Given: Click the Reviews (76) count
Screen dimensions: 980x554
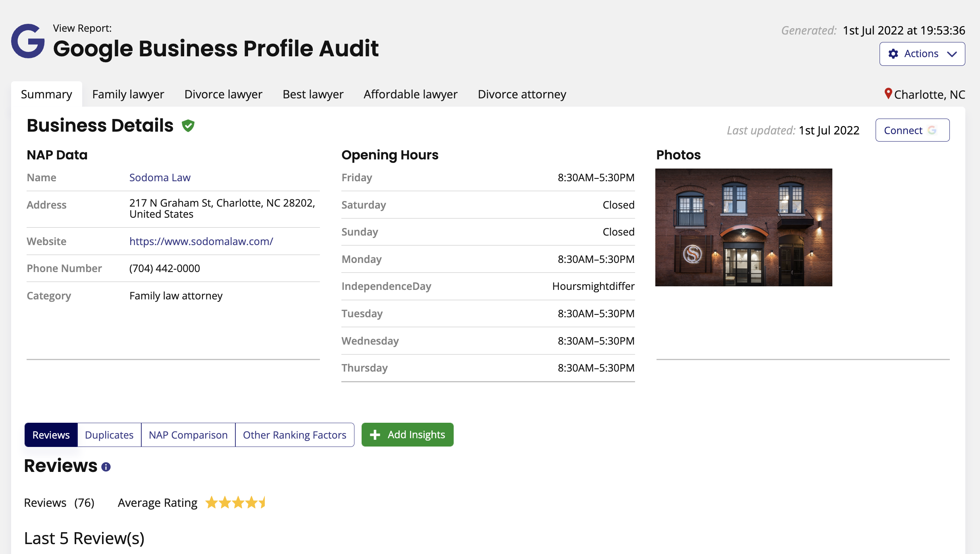Looking at the screenshot, I should 59,503.
